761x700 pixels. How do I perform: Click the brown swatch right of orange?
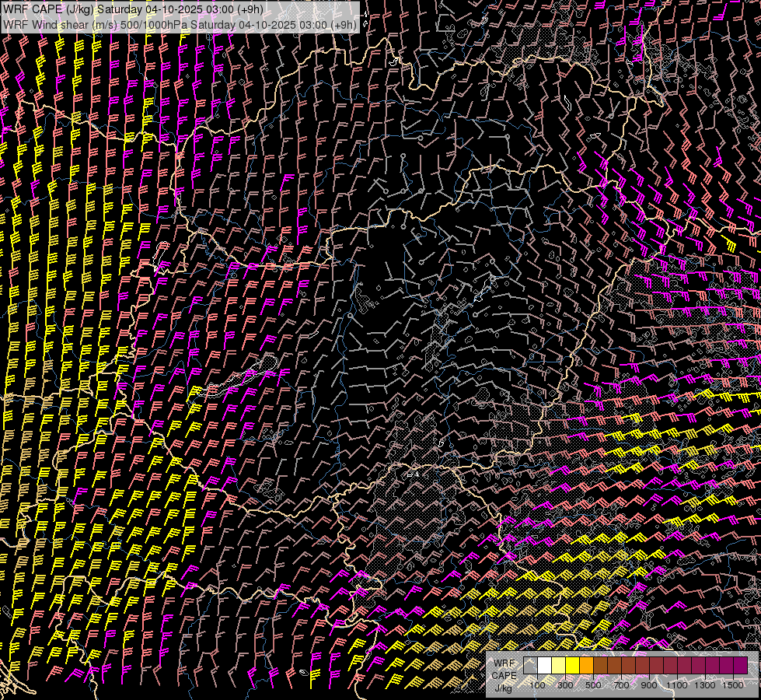pos(600,666)
